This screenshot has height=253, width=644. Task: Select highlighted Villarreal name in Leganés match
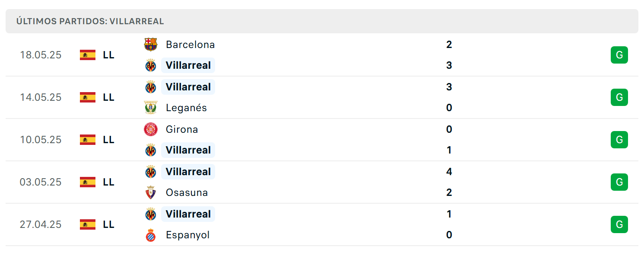click(188, 87)
